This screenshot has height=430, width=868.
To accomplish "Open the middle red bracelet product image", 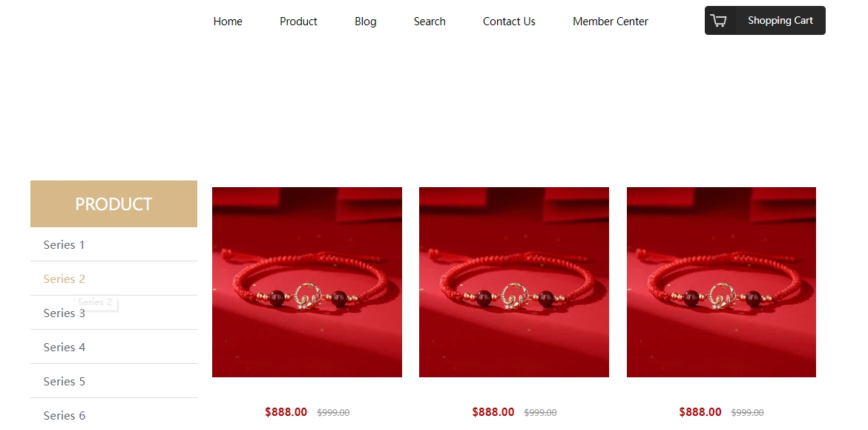I will pyautogui.click(x=514, y=282).
